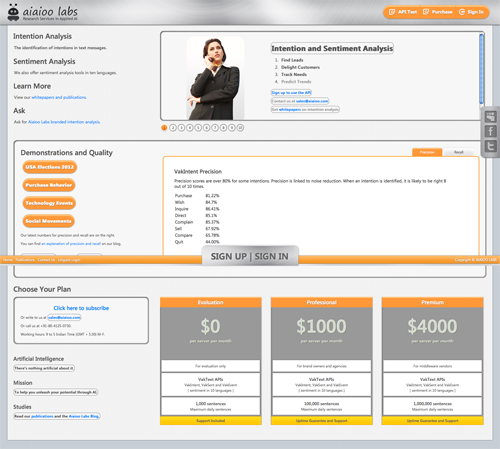Open explanation of precision and recall link
Image resolution: width=500 pixels, height=449 pixels.
pyautogui.click(x=71, y=244)
